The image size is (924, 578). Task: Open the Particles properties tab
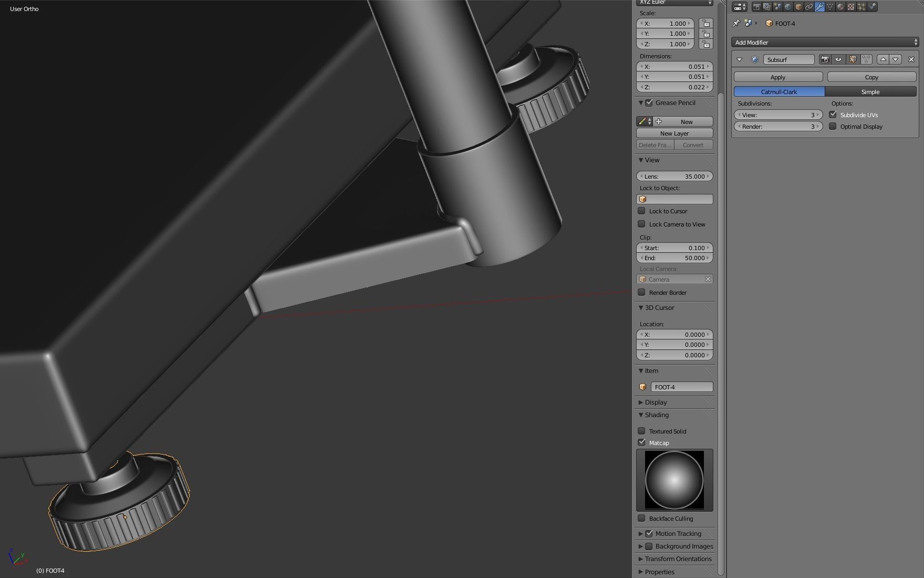(861, 7)
